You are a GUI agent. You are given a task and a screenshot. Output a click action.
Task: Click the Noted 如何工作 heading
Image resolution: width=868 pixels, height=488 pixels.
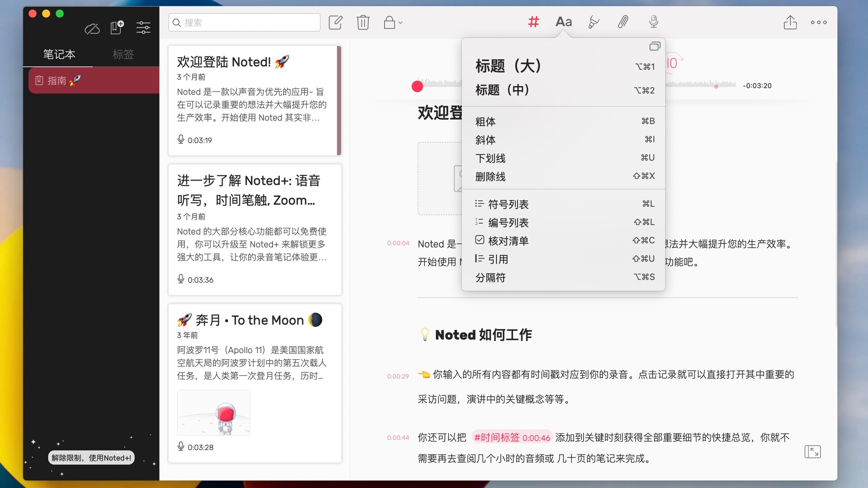click(483, 335)
